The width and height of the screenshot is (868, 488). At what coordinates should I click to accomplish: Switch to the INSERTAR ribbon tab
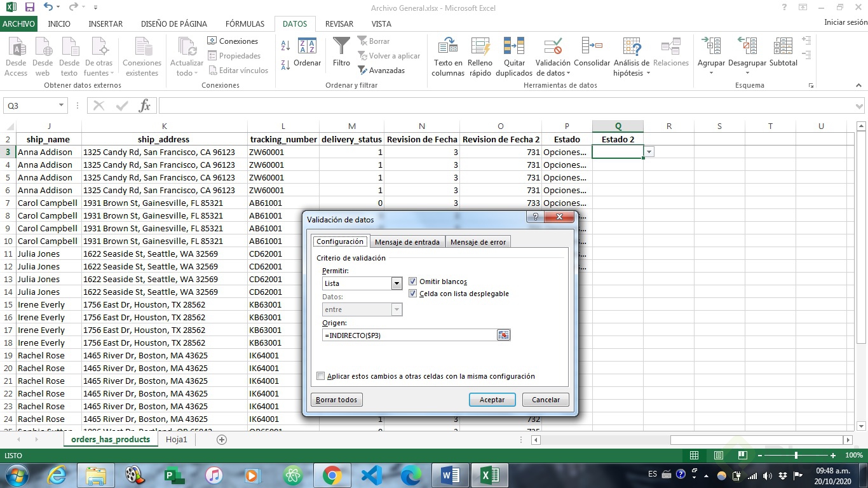[105, 24]
